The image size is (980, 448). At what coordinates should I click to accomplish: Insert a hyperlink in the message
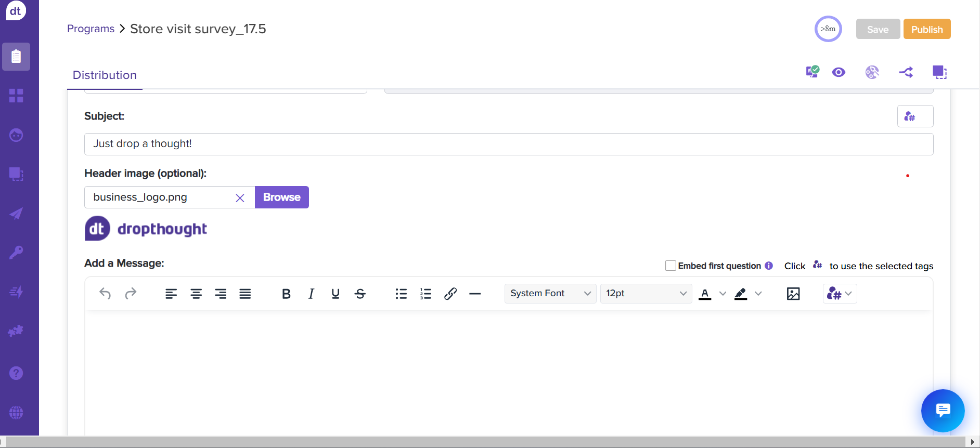coord(450,294)
